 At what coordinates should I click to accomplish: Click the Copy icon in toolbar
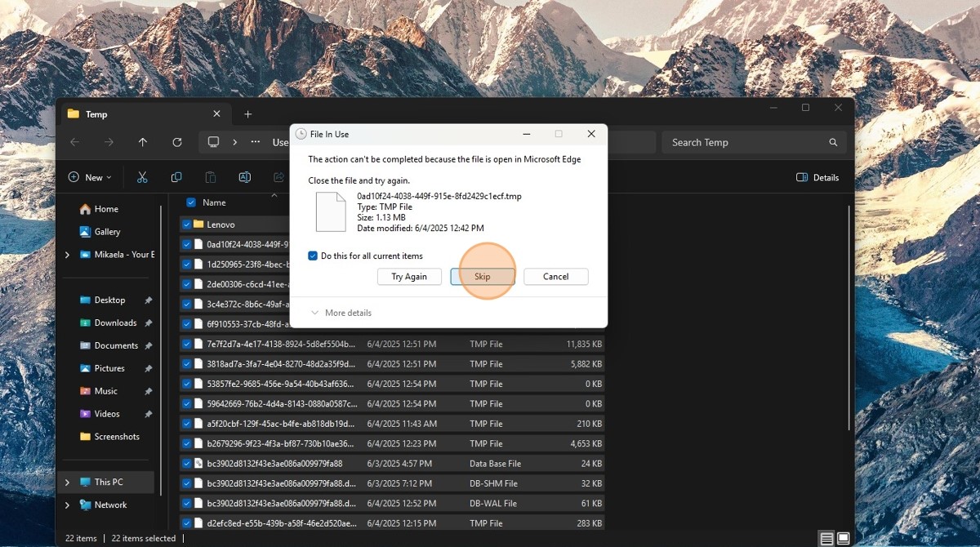pyautogui.click(x=176, y=177)
